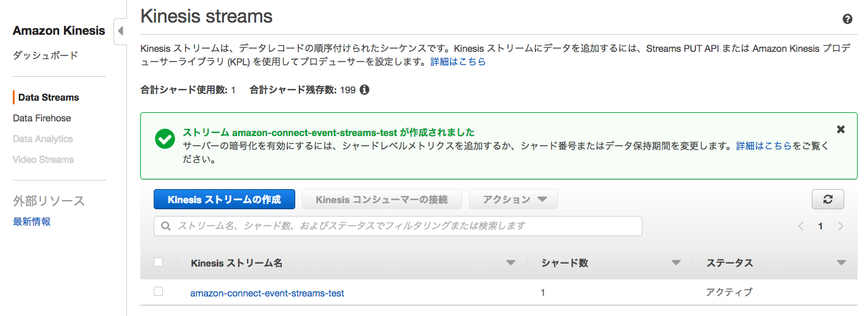This screenshot has height=316, width=868.
Task: Select the amazon-connect-event-streams-test row checkbox
Action: pyautogui.click(x=159, y=292)
